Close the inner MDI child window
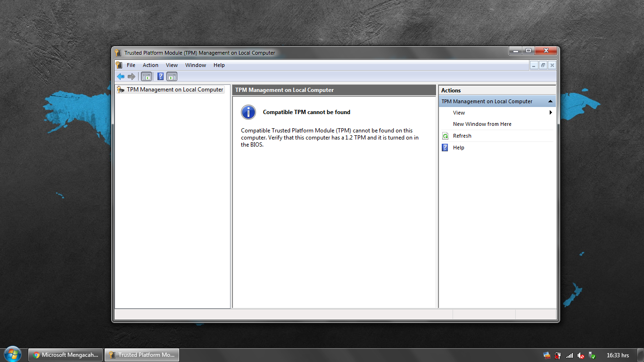 click(552, 65)
